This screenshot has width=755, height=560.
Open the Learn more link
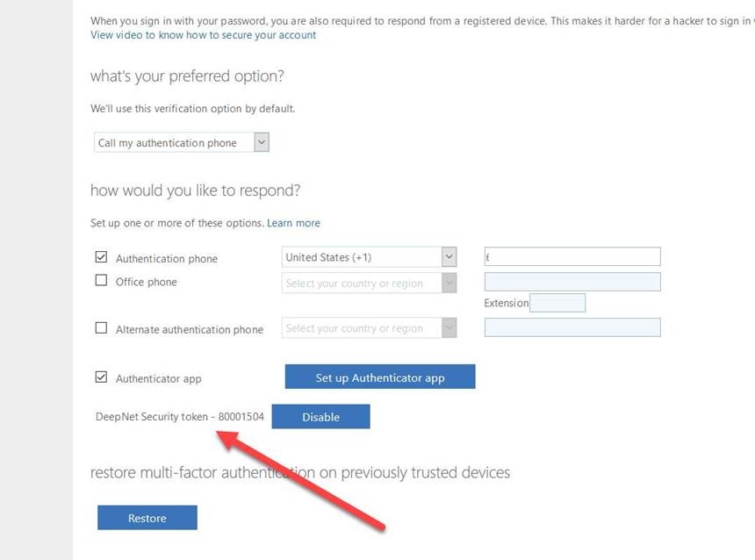293,223
